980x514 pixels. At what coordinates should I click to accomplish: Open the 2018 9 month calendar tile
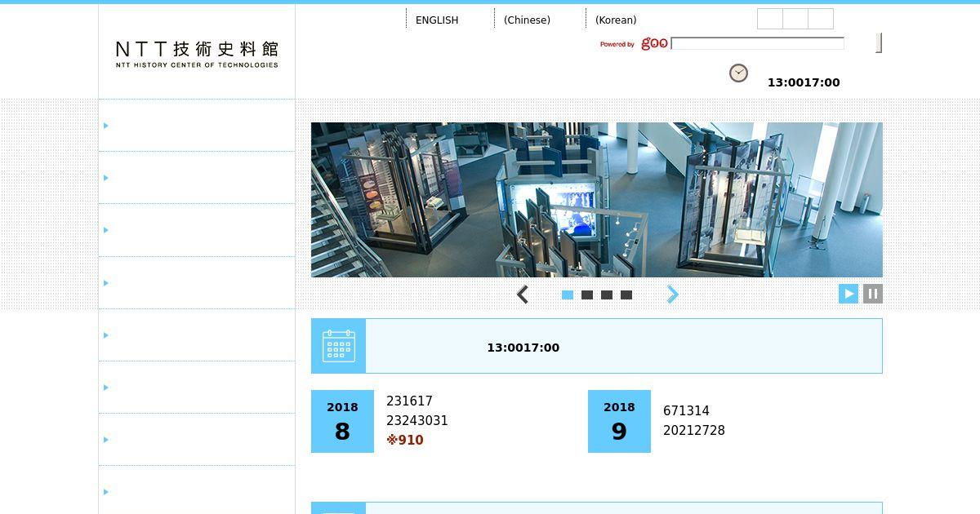coord(619,421)
